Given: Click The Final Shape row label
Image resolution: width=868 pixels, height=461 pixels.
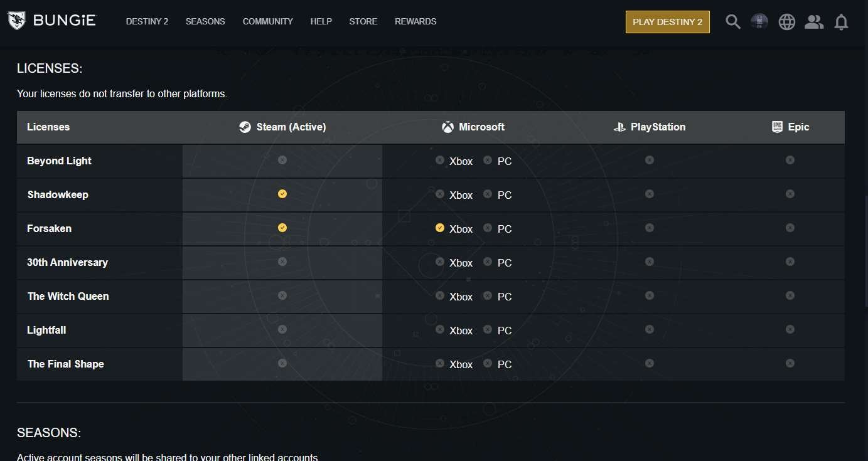Looking at the screenshot, I should [65, 364].
